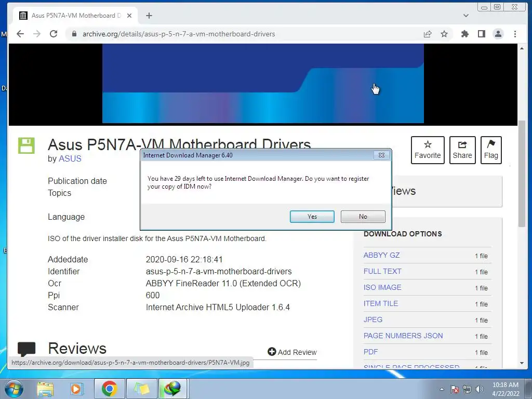Image resolution: width=532 pixels, height=399 pixels.
Task: Click the Reviews speech bubble icon
Action: (x=26, y=349)
